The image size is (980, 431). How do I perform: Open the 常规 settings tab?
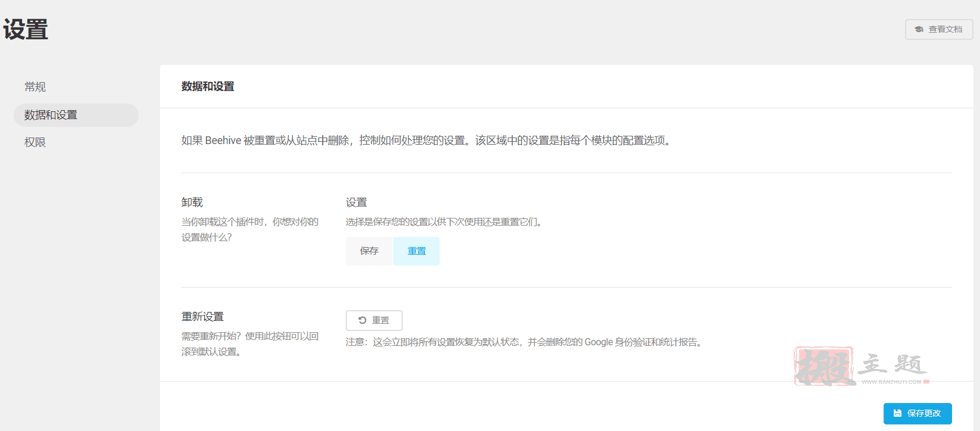(35, 87)
